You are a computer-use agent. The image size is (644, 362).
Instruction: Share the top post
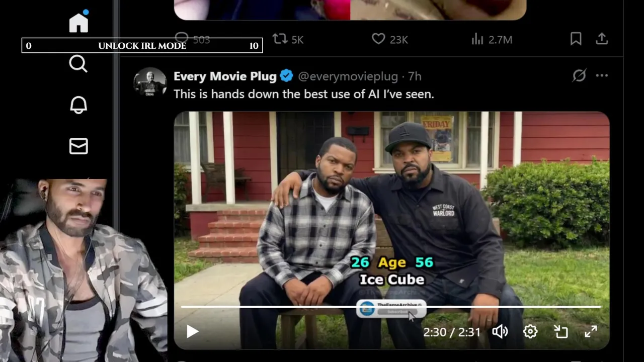pos(602,39)
